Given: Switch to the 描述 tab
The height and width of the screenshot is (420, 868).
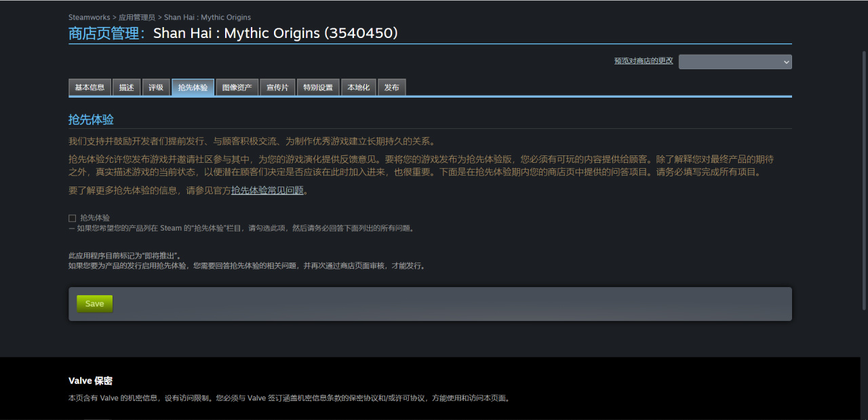Looking at the screenshot, I should coord(126,88).
